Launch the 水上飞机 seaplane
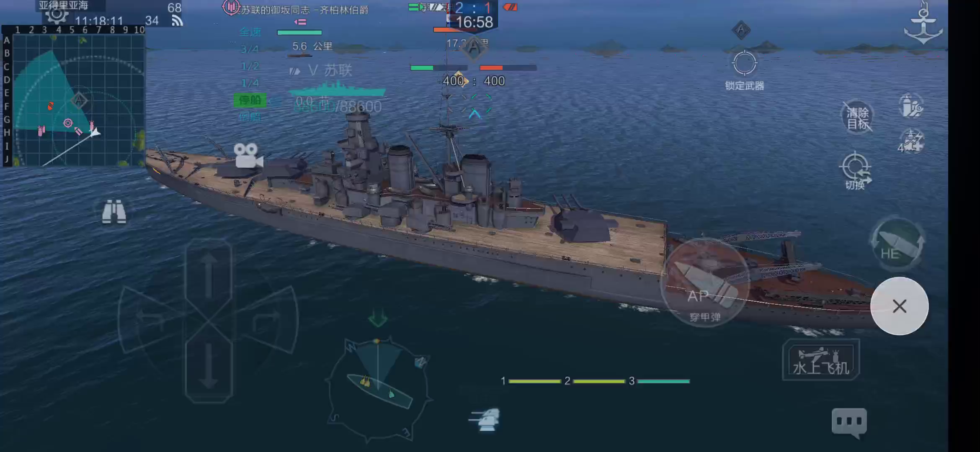This screenshot has width=980, height=452. point(821,360)
